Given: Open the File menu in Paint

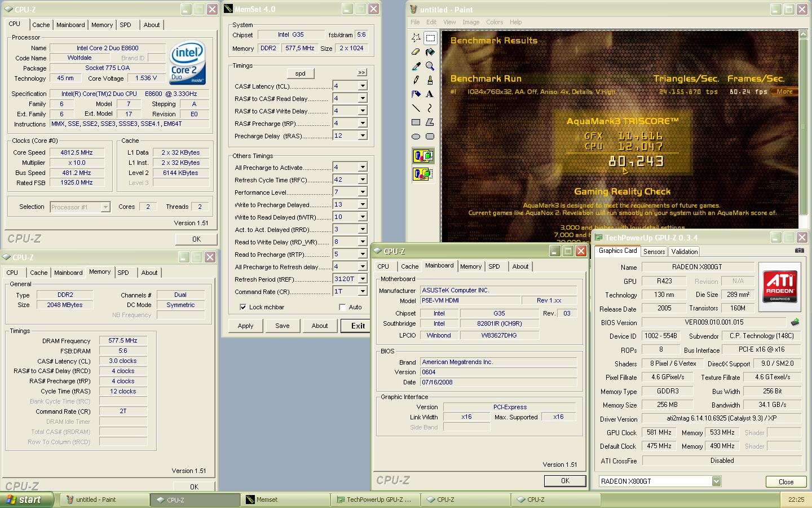Looking at the screenshot, I should tap(415, 22).
